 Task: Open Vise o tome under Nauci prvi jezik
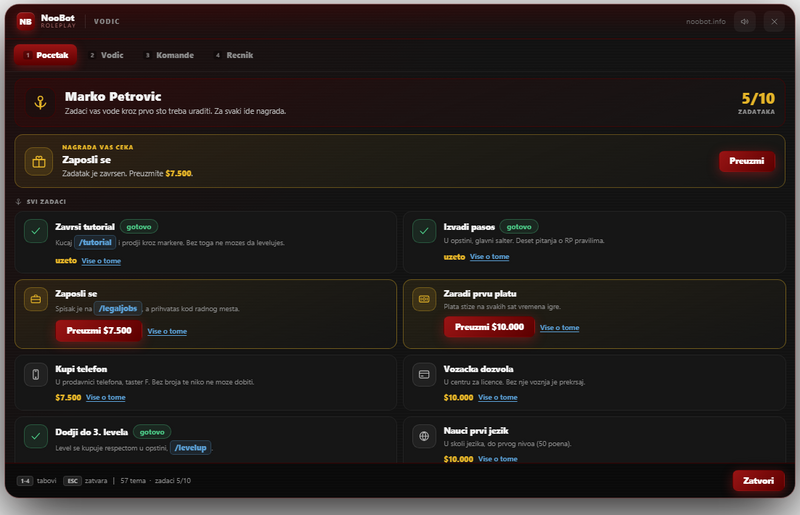click(x=497, y=459)
